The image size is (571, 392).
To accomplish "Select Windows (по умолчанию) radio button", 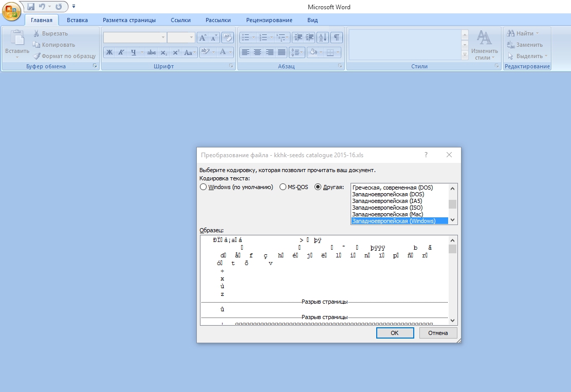I will tap(203, 187).
